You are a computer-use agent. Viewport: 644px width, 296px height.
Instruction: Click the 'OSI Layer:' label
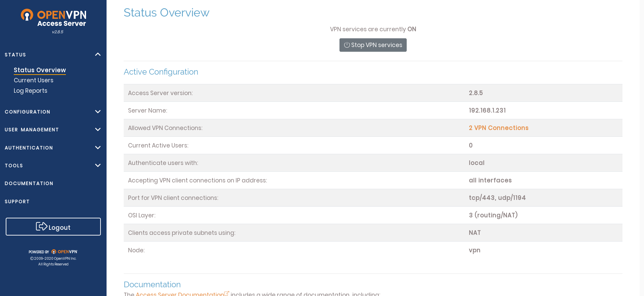142,215
